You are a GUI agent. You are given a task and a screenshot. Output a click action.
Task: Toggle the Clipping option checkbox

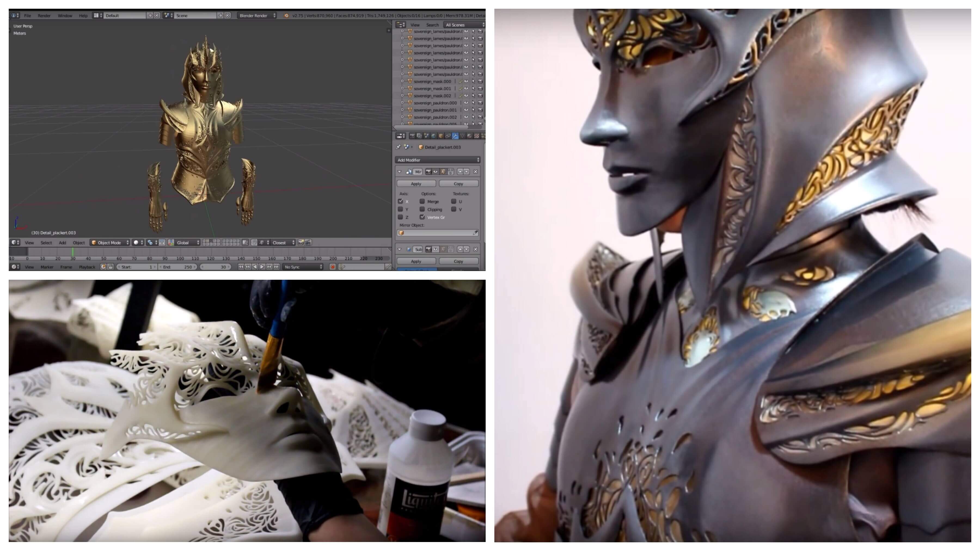[422, 209]
